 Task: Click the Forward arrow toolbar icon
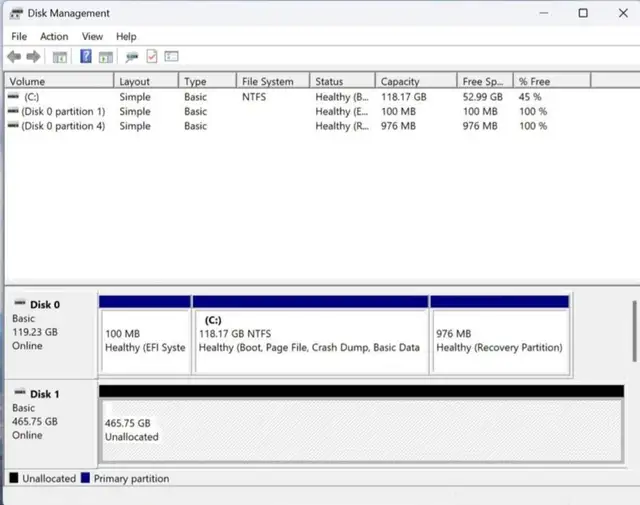click(33, 57)
